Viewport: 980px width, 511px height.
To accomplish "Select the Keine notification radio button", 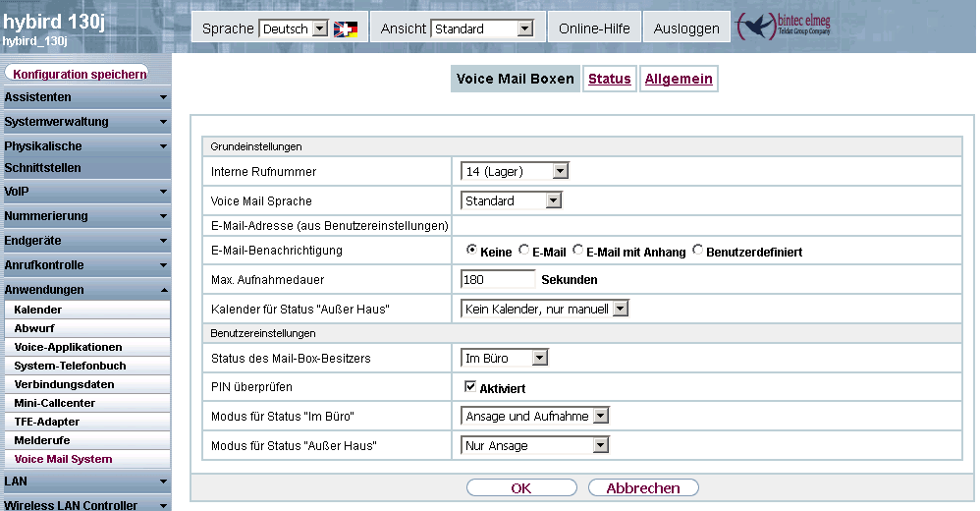I will (471, 250).
